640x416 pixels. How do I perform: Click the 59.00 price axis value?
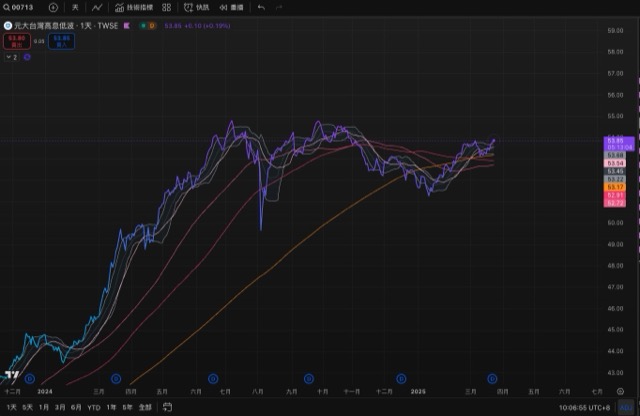pos(615,31)
